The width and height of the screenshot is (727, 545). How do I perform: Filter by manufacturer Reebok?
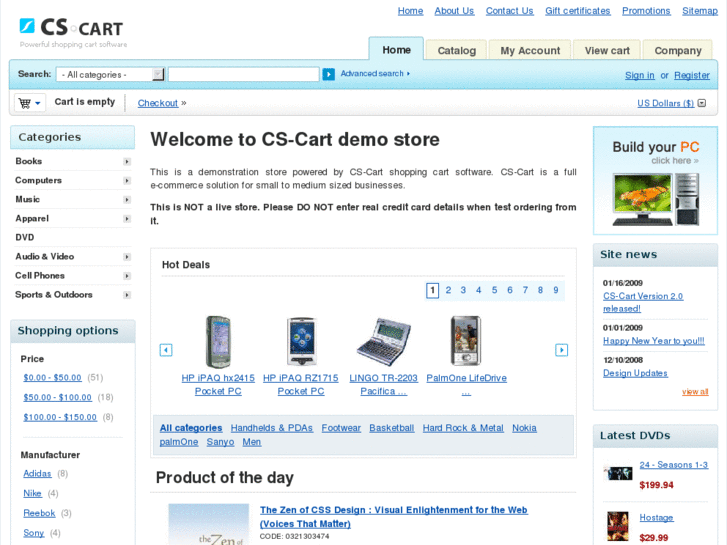tap(39, 513)
